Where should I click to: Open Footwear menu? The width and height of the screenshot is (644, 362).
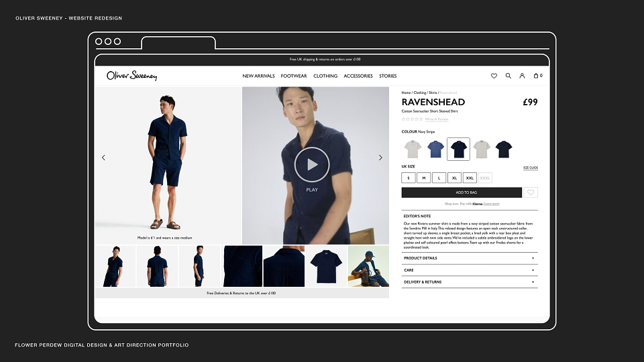tap(294, 76)
